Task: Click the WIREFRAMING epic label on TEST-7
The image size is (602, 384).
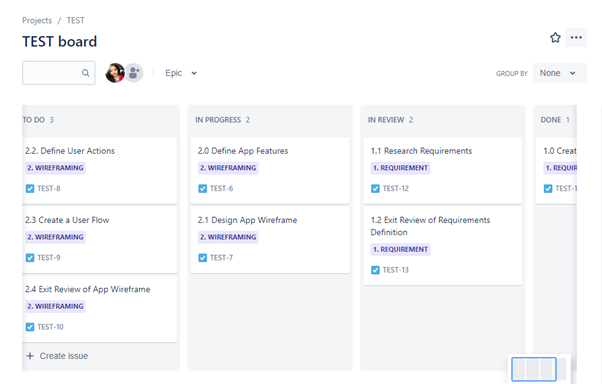Action: (x=228, y=237)
